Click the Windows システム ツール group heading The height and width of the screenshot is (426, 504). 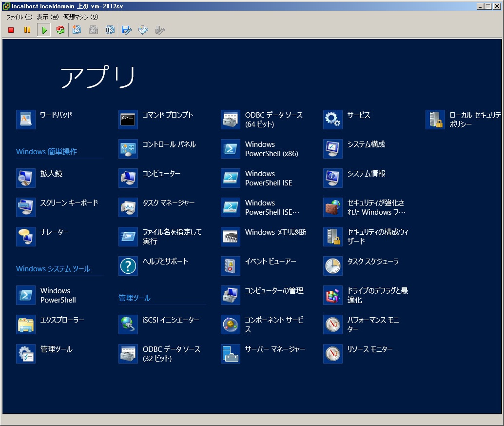[53, 268]
